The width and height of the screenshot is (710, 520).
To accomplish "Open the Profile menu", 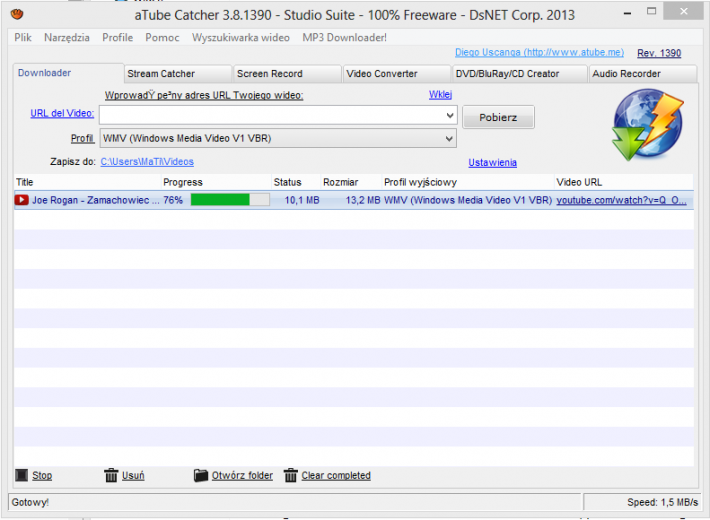I will (x=118, y=38).
